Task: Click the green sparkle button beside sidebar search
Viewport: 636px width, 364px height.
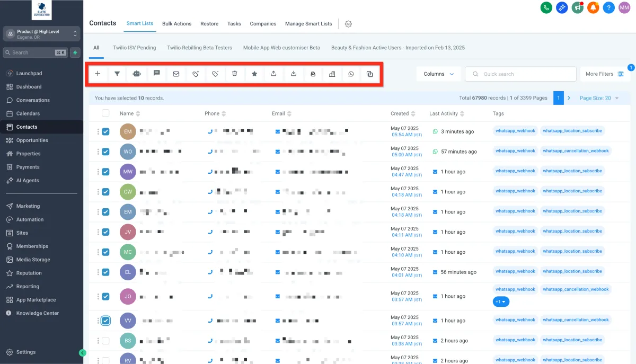Action: point(75,52)
